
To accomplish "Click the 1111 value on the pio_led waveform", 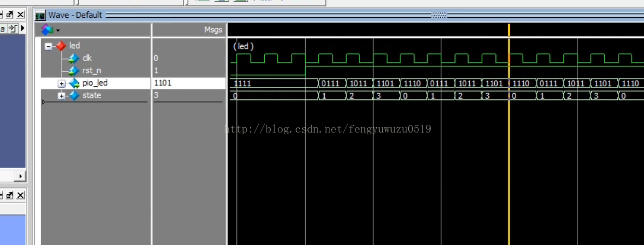I will pyautogui.click(x=242, y=83).
